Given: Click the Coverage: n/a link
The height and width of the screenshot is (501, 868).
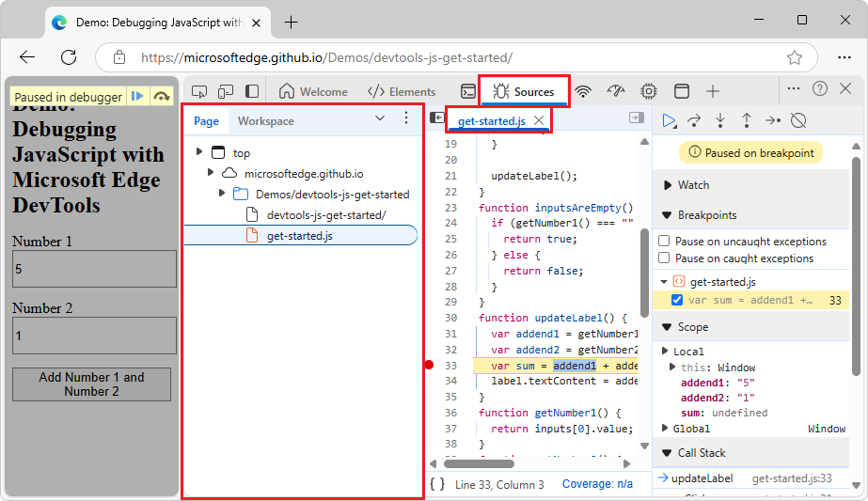Looking at the screenshot, I should tap(597, 484).
